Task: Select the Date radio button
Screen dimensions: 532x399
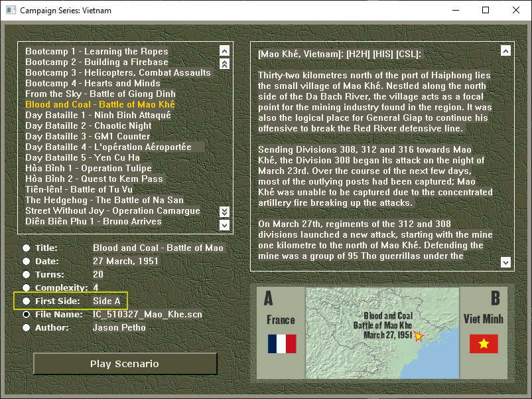Action: pyautogui.click(x=26, y=261)
